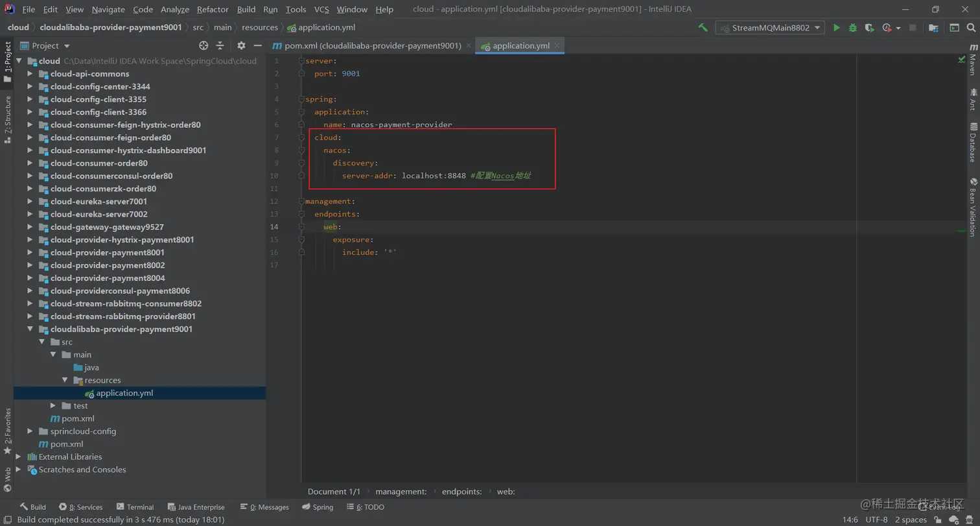Open the Structure side panel
This screenshot has height=526, width=980.
pos(7,119)
